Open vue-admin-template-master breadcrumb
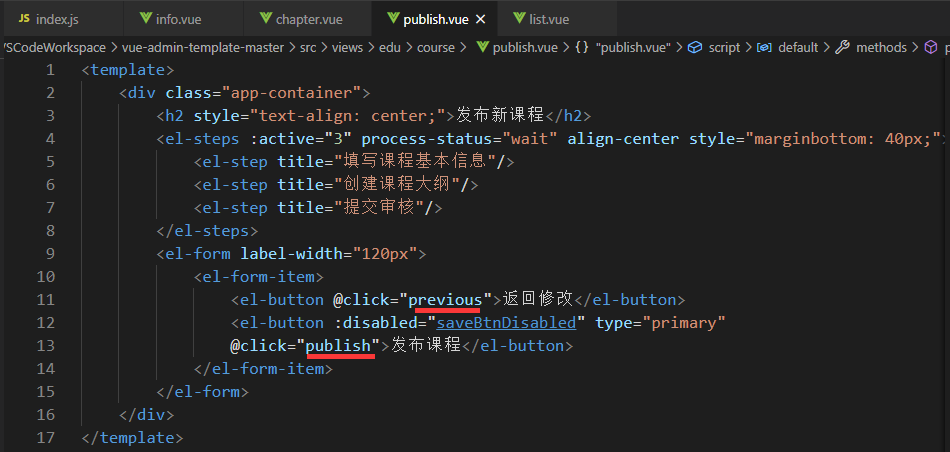Screen dimensions: 950x452 coord(203,47)
